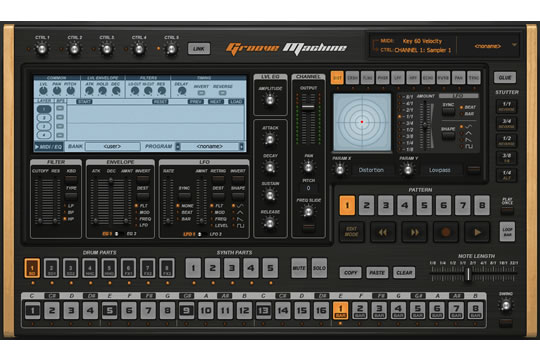Select the ECHO effect tab

click(x=428, y=78)
